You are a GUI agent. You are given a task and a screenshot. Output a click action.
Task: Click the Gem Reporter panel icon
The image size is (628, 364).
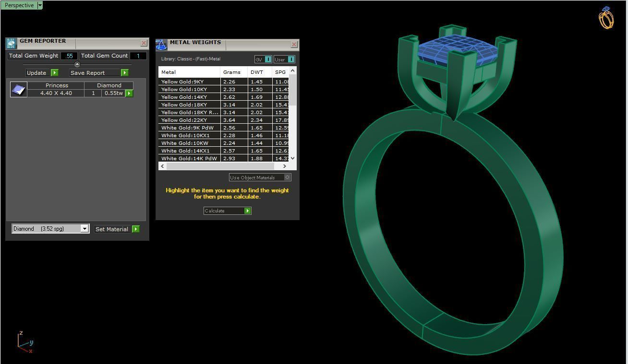(11, 44)
